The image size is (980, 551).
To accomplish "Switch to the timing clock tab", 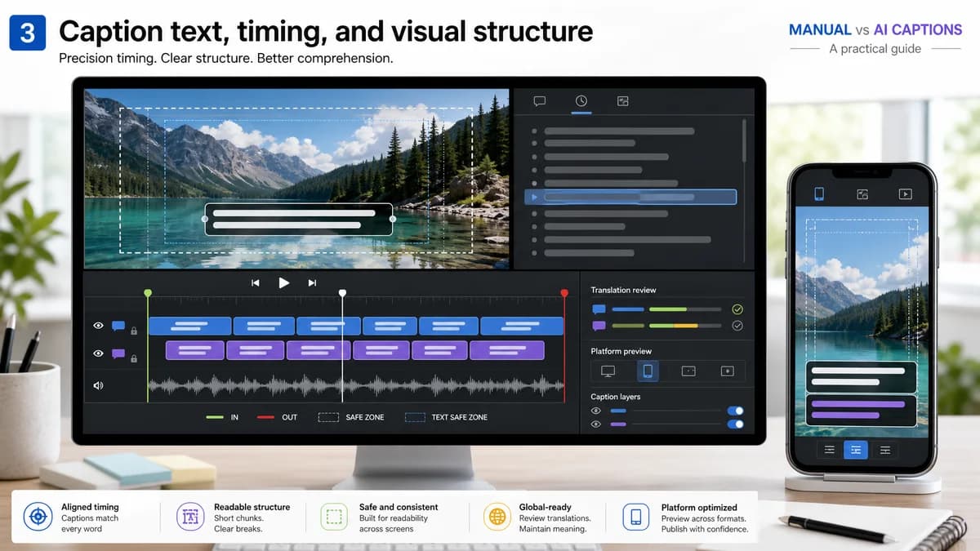I will pyautogui.click(x=581, y=101).
